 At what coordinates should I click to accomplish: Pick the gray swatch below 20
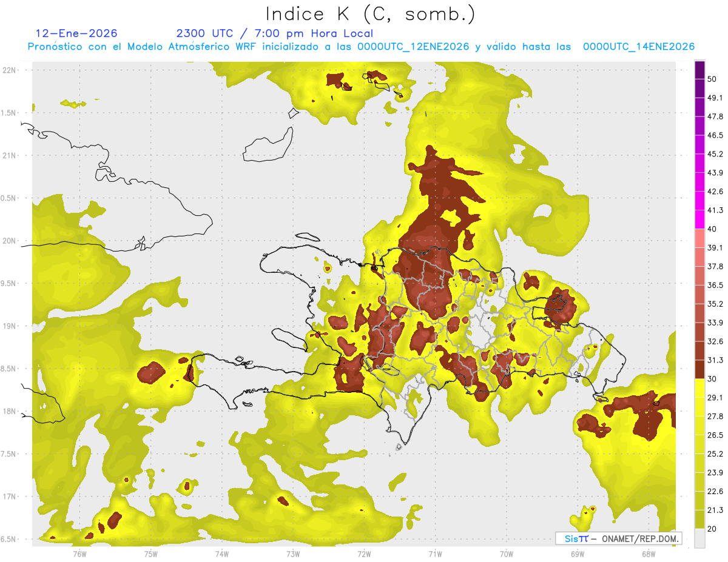coord(700,538)
